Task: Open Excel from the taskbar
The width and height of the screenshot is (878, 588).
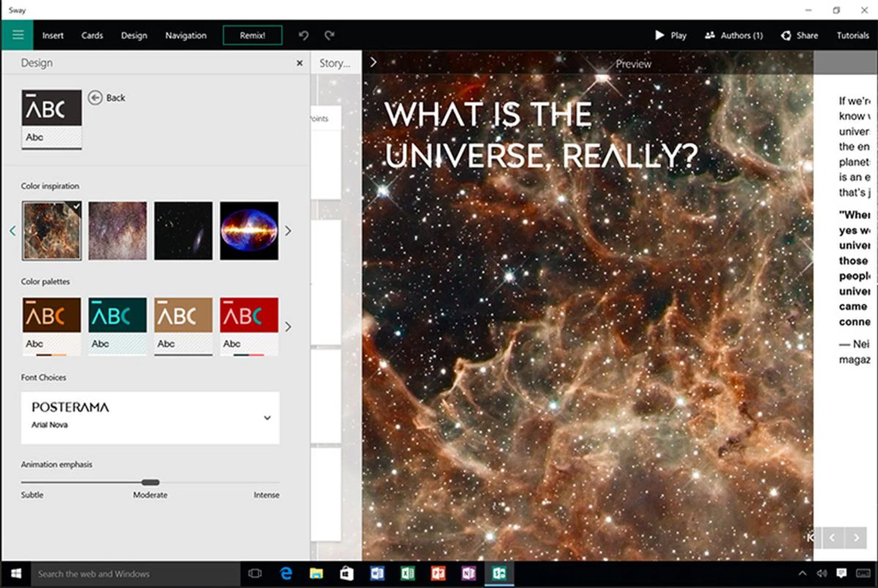Action: pos(407,574)
